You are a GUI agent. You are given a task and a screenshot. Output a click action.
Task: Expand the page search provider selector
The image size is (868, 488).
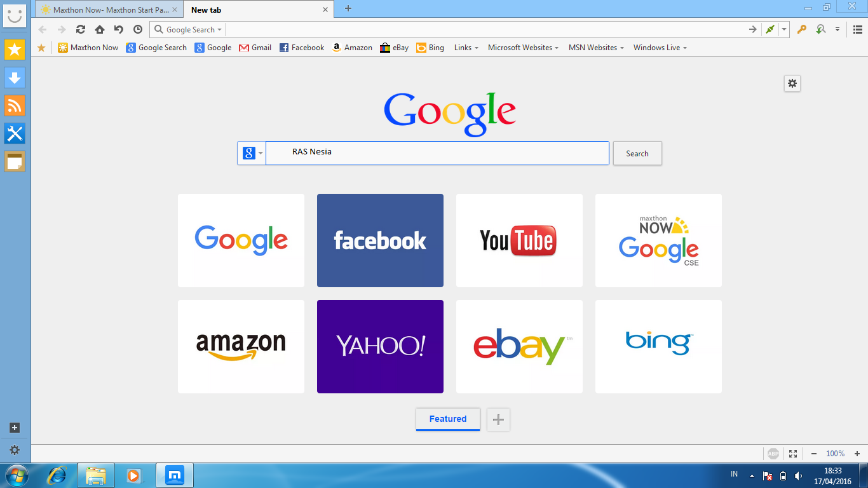[x=252, y=153]
